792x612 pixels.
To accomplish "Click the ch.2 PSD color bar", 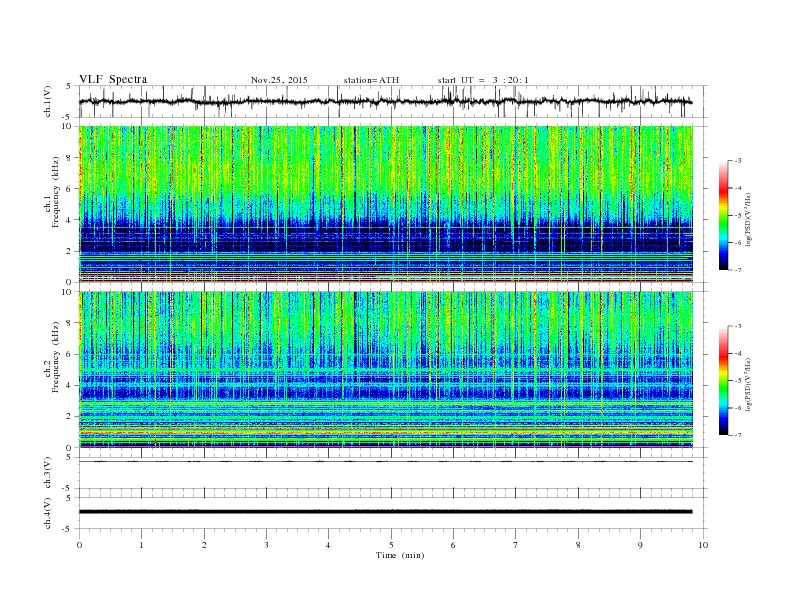I will coord(723,380).
